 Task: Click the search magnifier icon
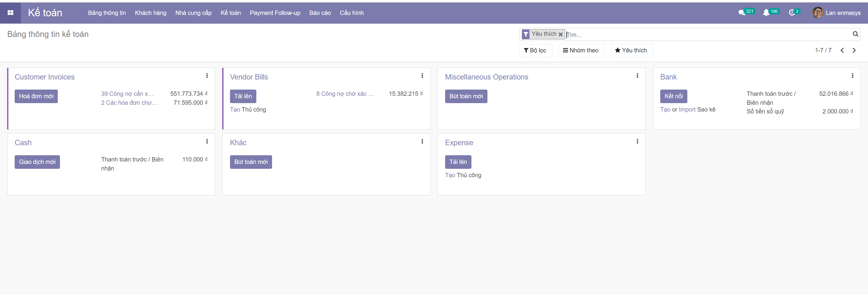point(855,34)
